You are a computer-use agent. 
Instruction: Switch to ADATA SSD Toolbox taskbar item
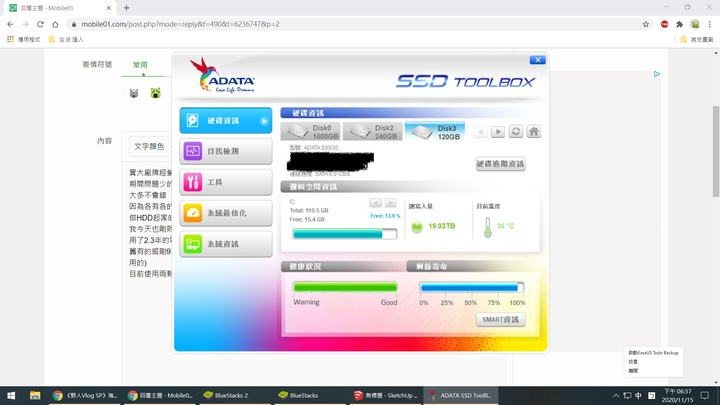pos(461,395)
